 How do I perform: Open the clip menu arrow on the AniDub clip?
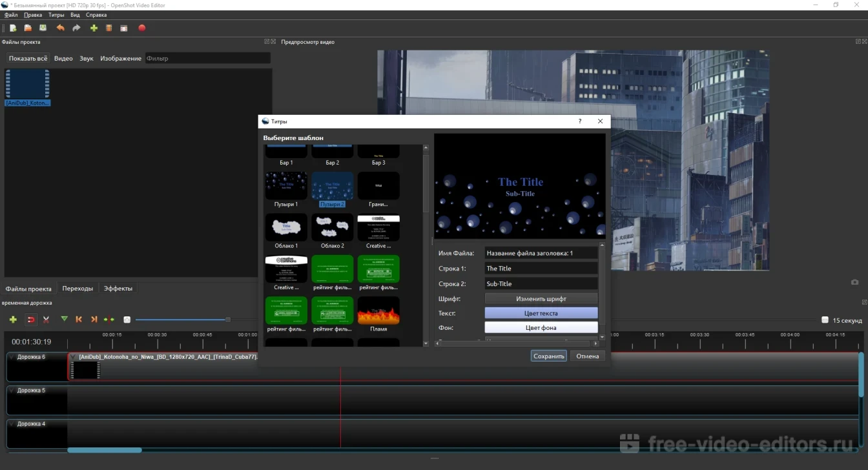pyautogui.click(x=74, y=357)
